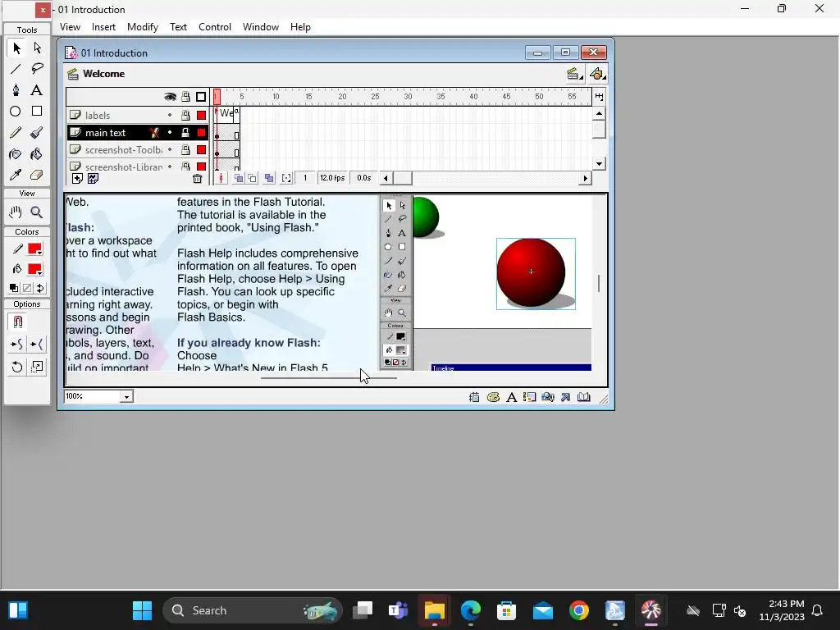Select the Dropper tool
Viewport: 840px width, 630px height.
(16, 176)
